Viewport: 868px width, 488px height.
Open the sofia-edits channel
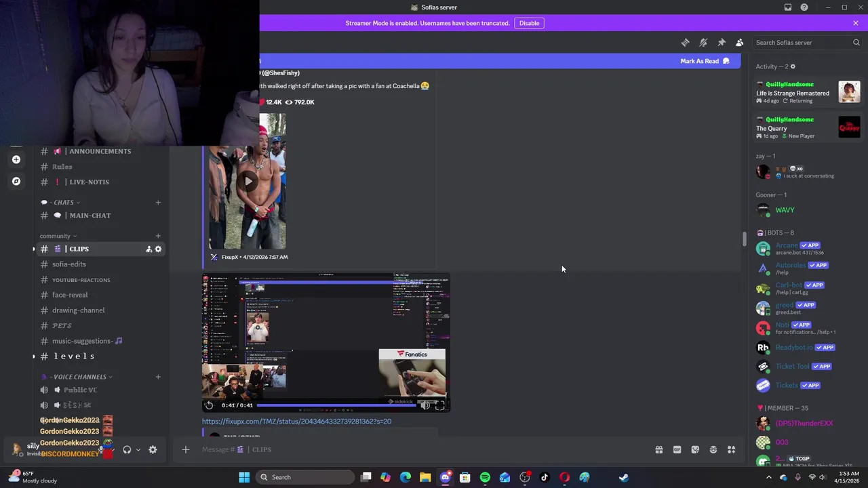[100, 264]
